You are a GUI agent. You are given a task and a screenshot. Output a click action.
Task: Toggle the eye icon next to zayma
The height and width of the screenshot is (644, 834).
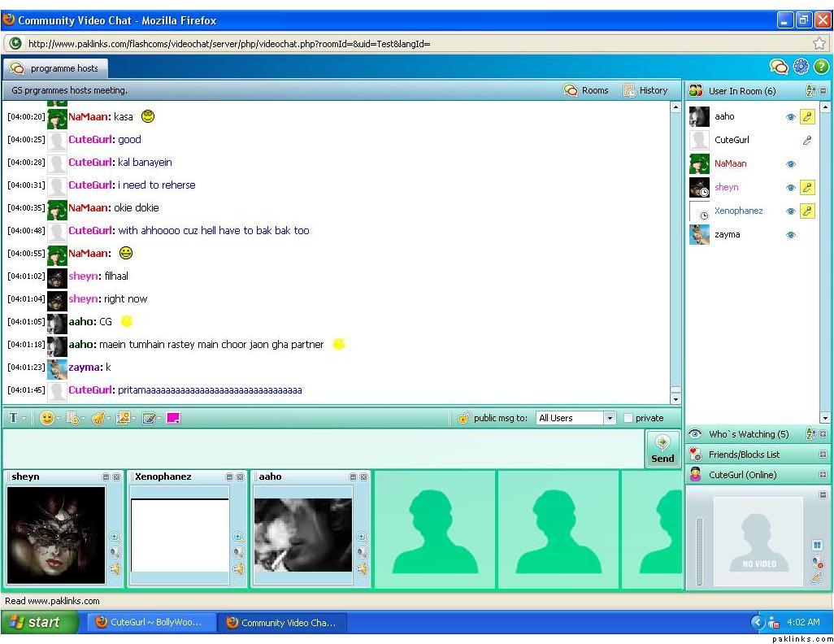790,235
